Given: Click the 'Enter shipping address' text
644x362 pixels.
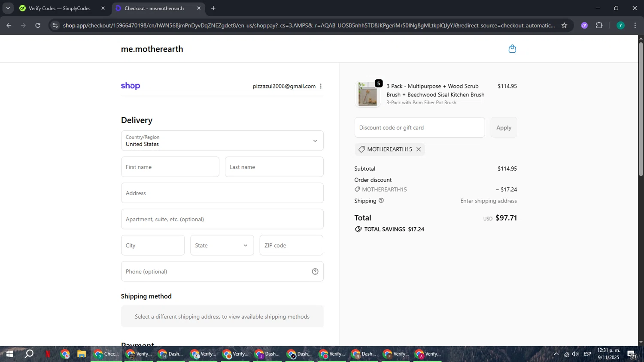Looking at the screenshot, I should click(x=489, y=201).
